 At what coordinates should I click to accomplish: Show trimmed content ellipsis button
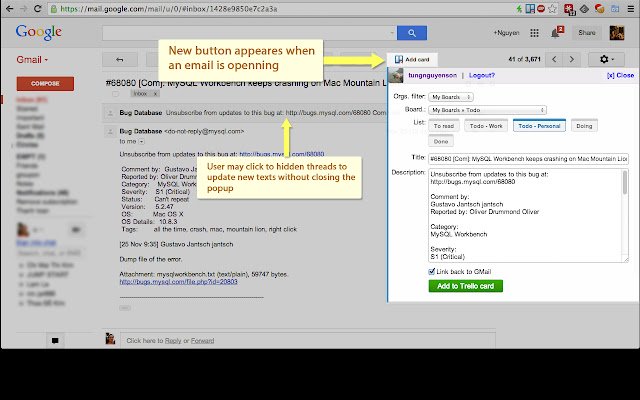pos(125,308)
